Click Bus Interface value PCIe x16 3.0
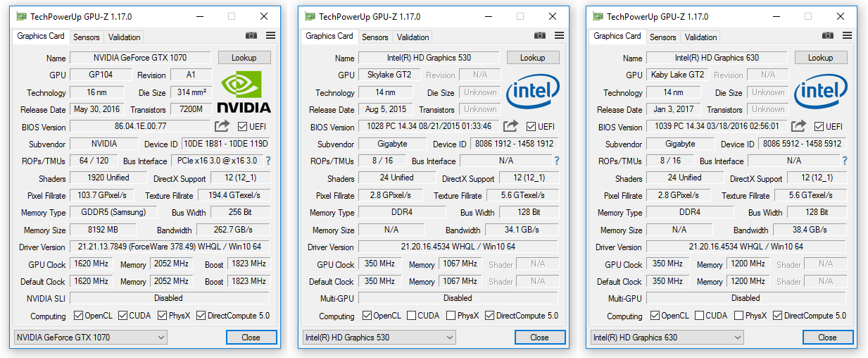 pos(217,161)
